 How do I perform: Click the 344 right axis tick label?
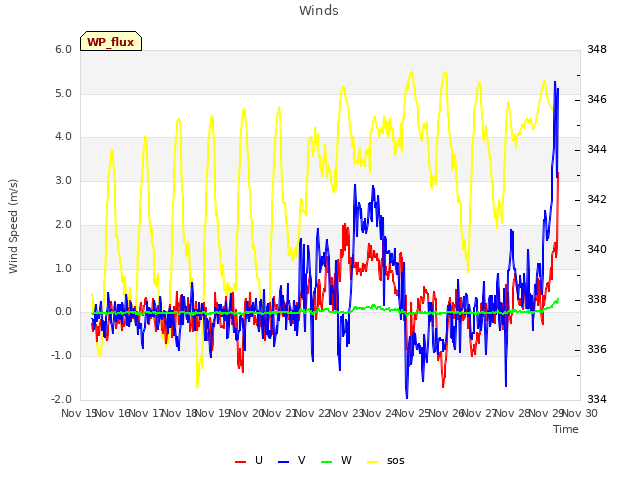(x=597, y=149)
